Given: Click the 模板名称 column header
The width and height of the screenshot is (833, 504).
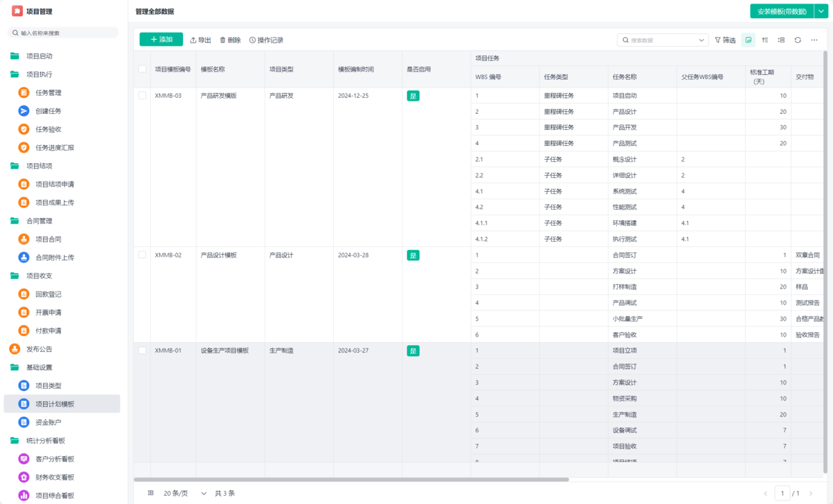Looking at the screenshot, I should pyautogui.click(x=230, y=69).
